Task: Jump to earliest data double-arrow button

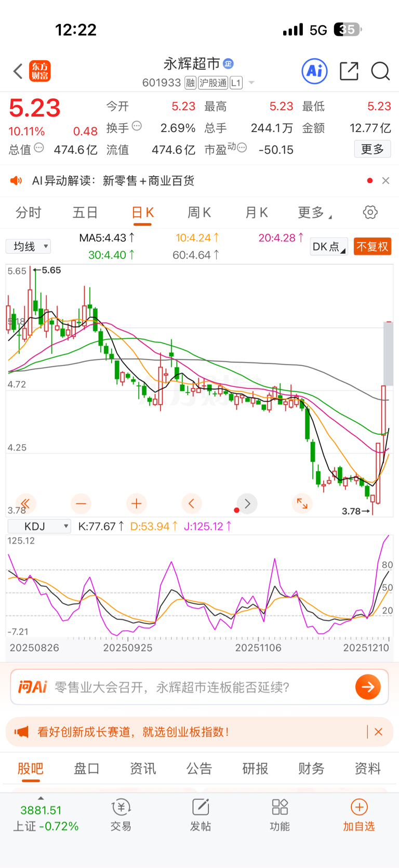Action: (25, 503)
